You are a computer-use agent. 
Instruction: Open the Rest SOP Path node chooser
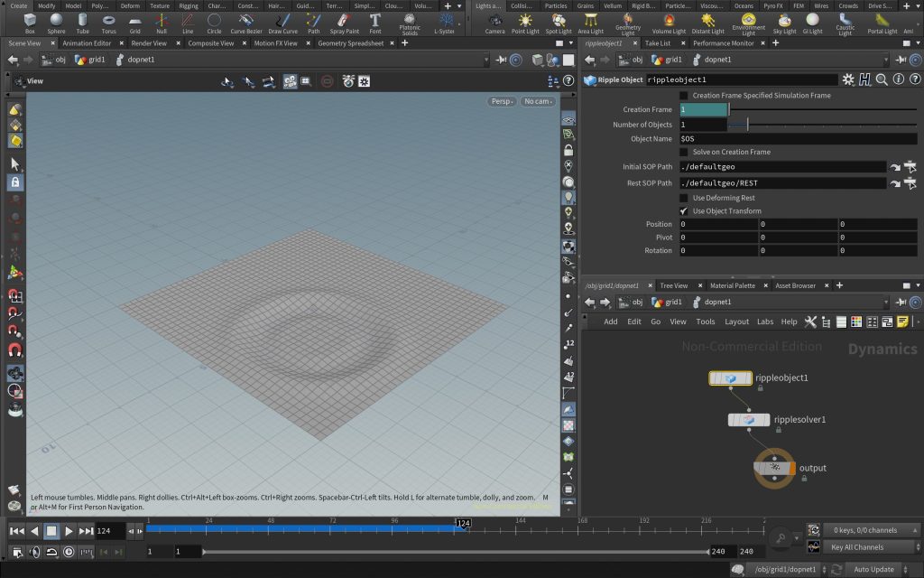point(910,183)
